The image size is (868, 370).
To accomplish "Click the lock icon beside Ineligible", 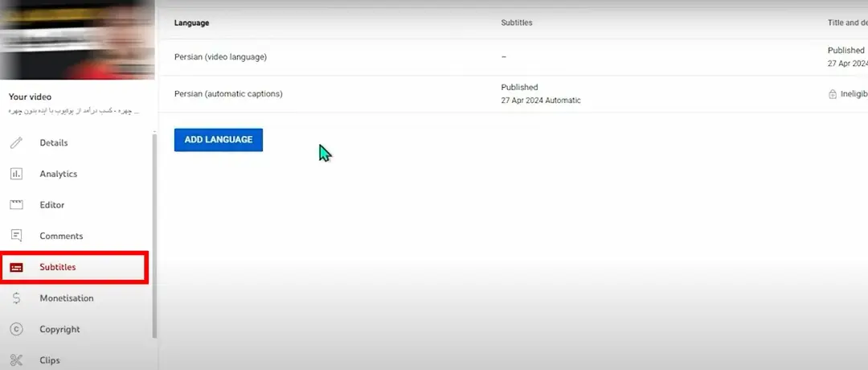I will click(832, 94).
